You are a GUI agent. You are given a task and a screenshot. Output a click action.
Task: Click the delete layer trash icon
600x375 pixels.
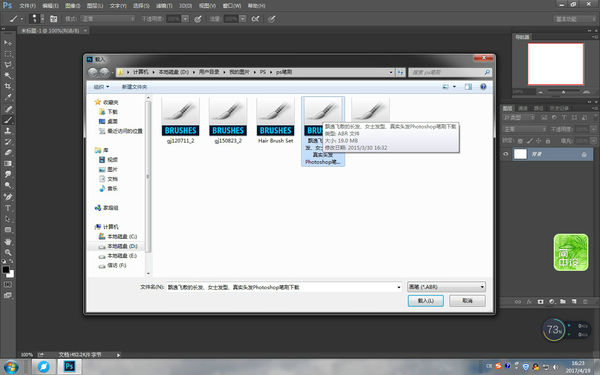(585, 302)
